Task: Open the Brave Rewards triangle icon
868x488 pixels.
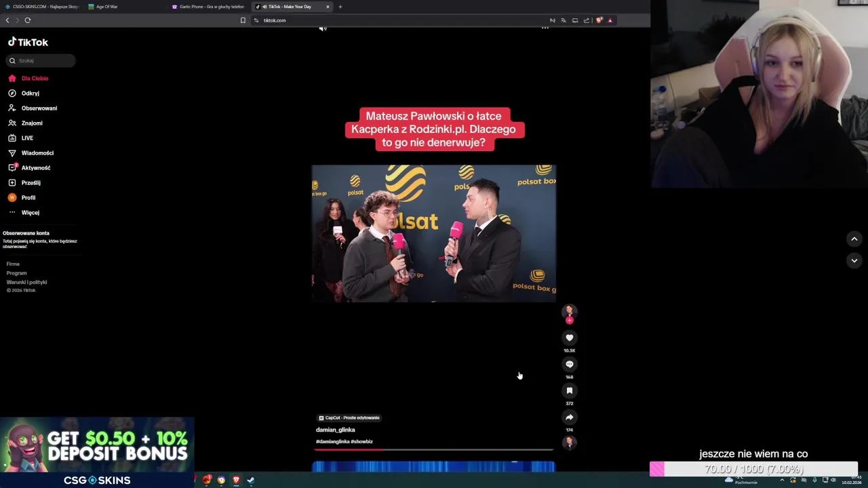Action: (x=610, y=20)
